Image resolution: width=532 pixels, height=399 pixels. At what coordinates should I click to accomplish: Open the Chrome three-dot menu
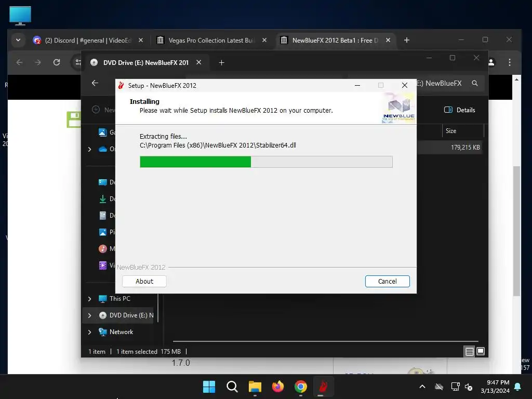tap(509, 62)
